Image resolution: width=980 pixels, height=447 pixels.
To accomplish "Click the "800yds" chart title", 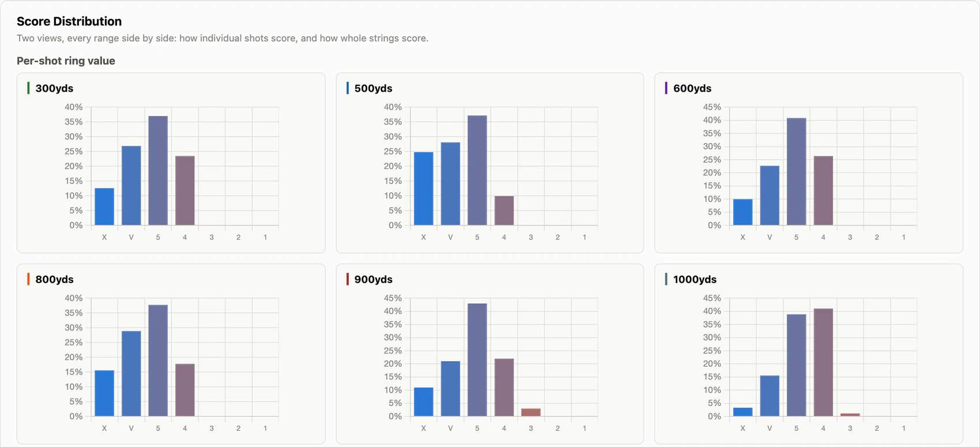I will coord(54,279).
